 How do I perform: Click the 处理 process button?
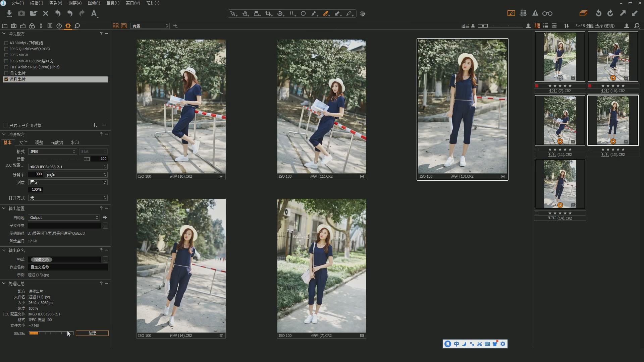tap(92, 333)
